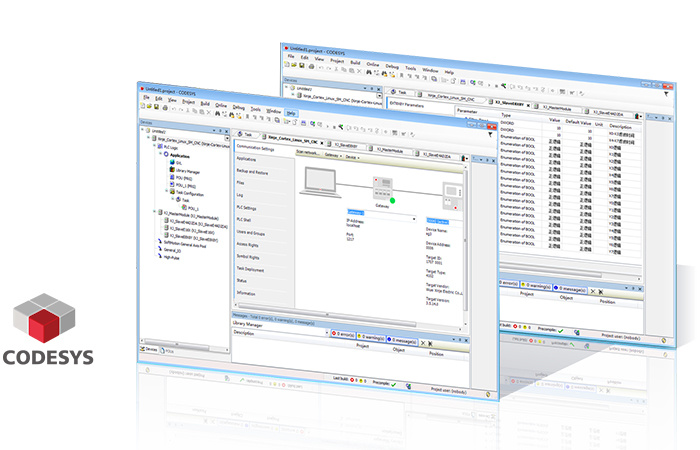This screenshot has height=450, width=700.
Task: Collapse Application node in device tree
Action: (x=161, y=153)
